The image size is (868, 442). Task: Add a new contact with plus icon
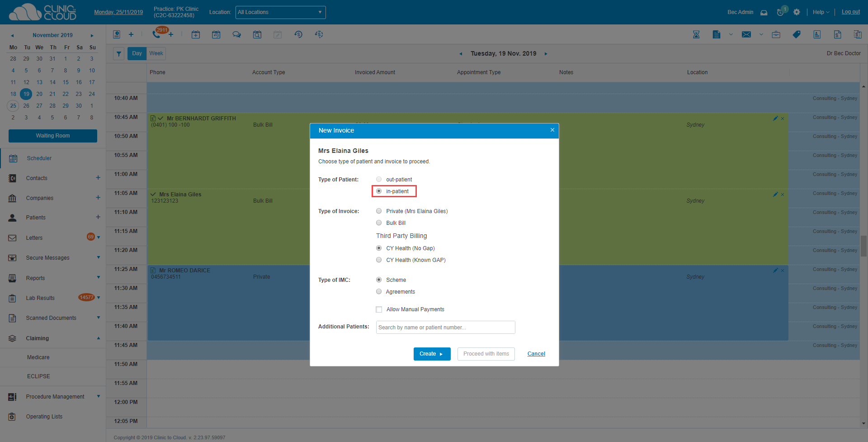pos(98,178)
